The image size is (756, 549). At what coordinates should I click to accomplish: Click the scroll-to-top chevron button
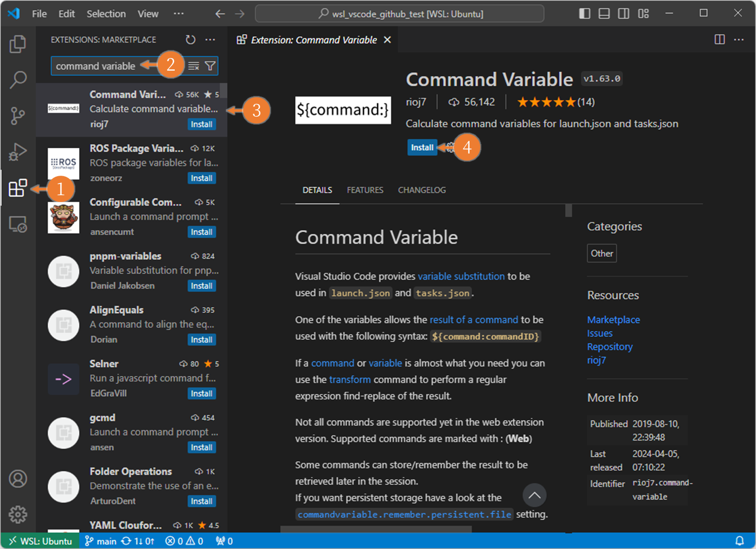click(x=534, y=495)
